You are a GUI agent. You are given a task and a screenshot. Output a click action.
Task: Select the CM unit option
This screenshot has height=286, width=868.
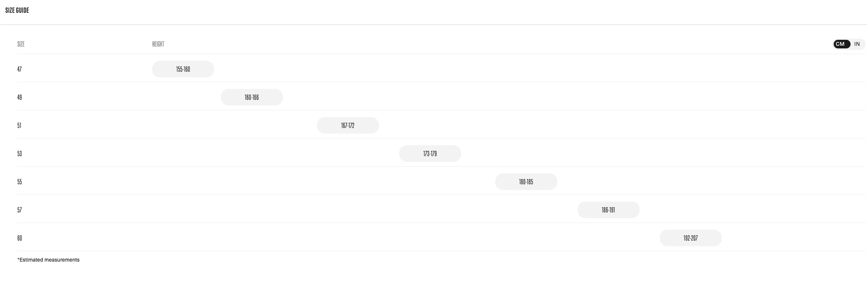[x=840, y=44]
